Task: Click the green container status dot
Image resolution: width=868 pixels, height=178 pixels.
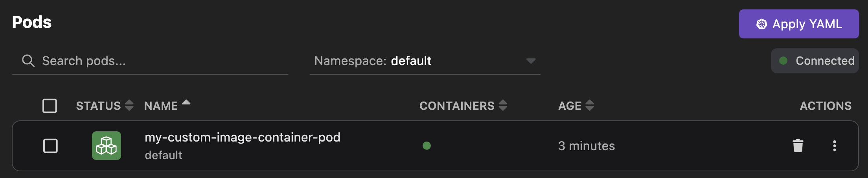Action: click(x=427, y=146)
